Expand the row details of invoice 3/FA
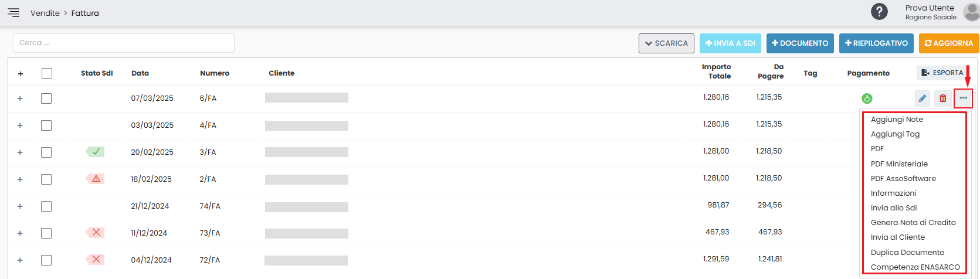Image resolution: width=980 pixels, height=279 pixels. pos(20,152)
